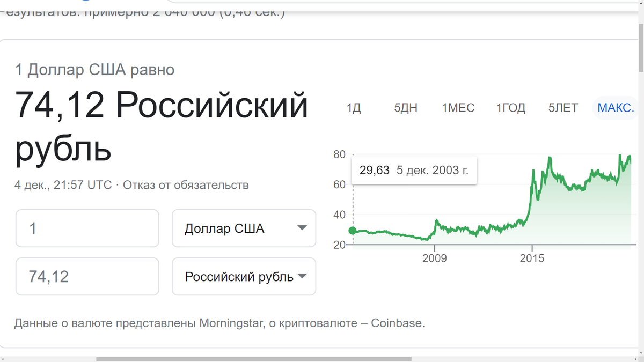View one-month chart via 1МЕС
The height and width of the screenshot is (362, 644).
(458, 108)
